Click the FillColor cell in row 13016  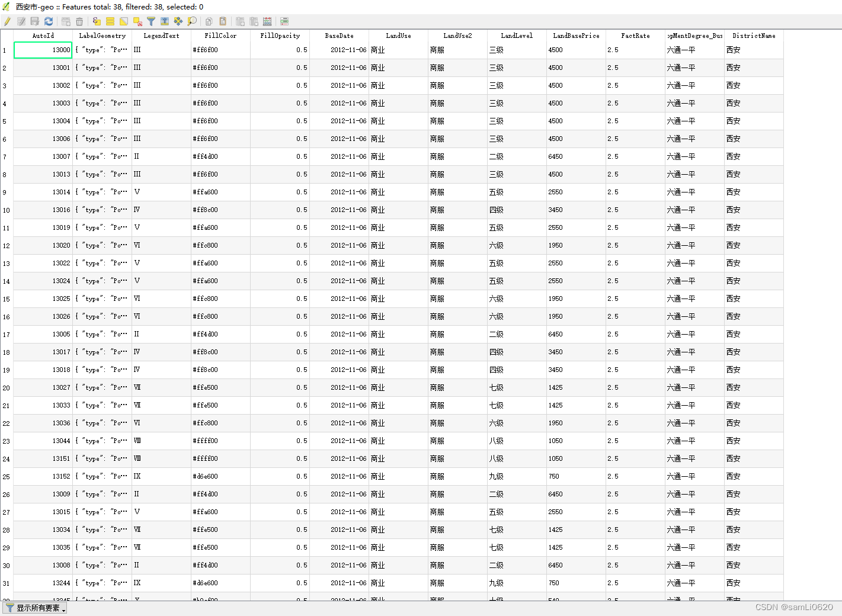tap(220, 210)
